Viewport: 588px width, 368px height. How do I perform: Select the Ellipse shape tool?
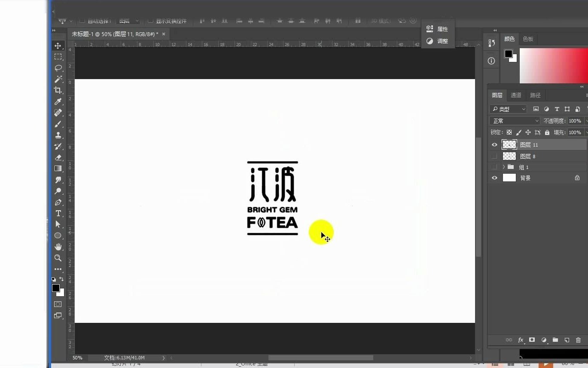click(x=58, y=236)
